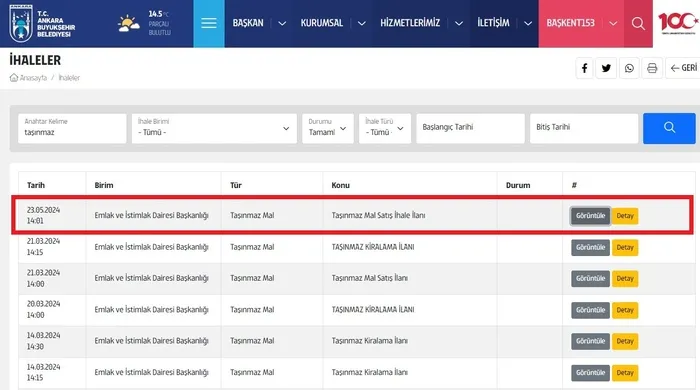The width and height of the screenshot is (700, 390).
Task: Click Anasayfa breadcrumb link
Action: click(33, 78)
